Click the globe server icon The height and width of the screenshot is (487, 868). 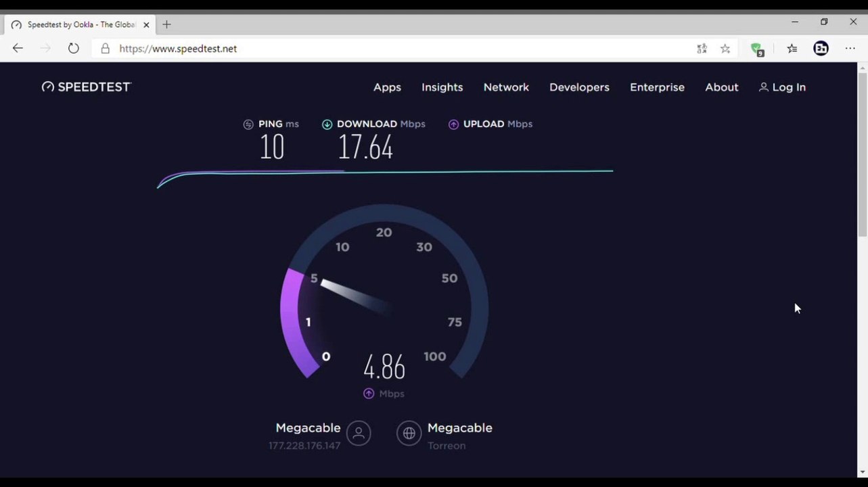(x=409, y=434)
